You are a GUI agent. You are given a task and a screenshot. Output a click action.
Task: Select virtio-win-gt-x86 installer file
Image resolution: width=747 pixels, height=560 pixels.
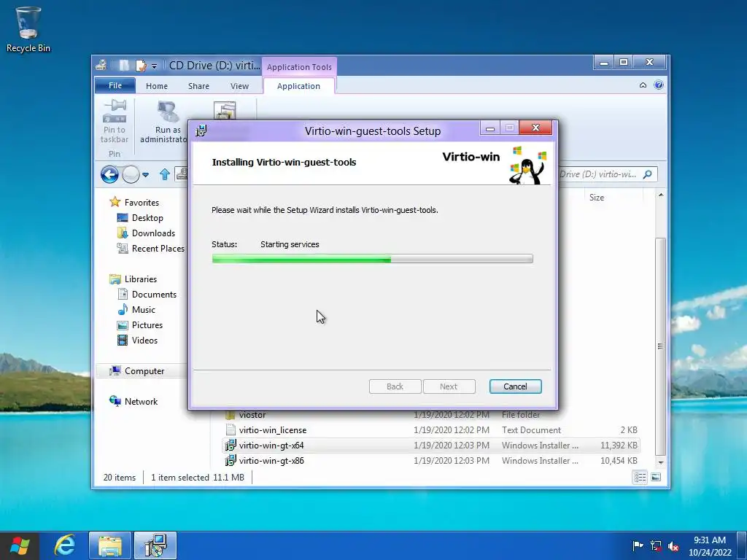[x=431, y=461]
